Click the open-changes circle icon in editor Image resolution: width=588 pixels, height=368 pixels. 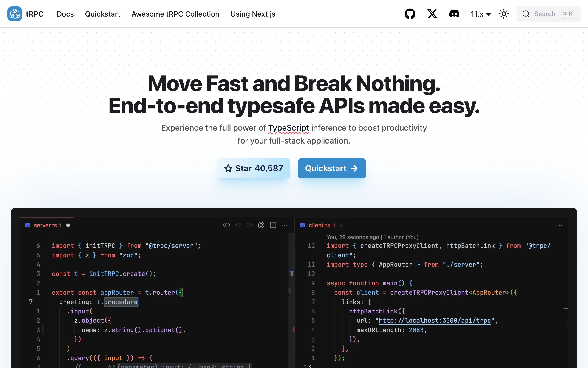point(238,225)
